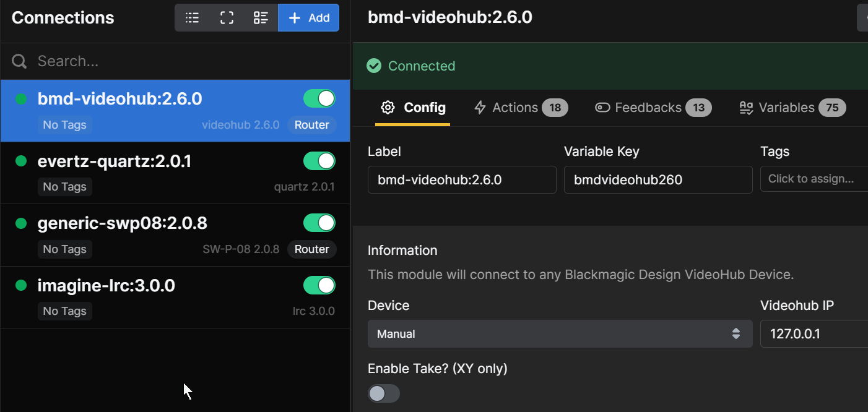
Task: Click the detailed list layout icon
Action: (261, 18)
